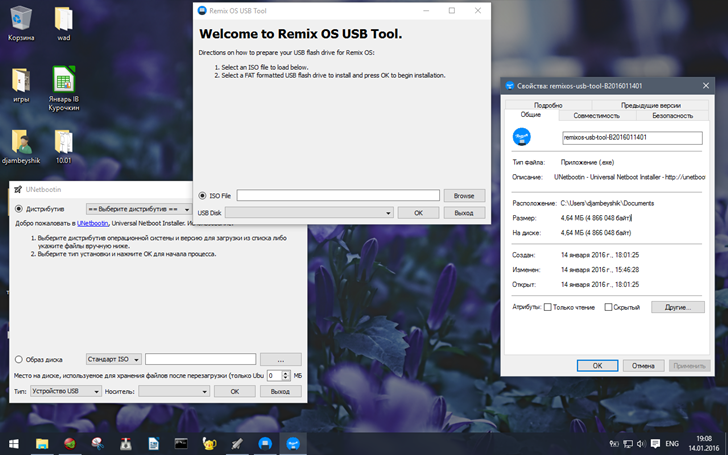Switch to the Безопасность tab
This screenshot has height=455, width=728.
[x=672, y=116]
